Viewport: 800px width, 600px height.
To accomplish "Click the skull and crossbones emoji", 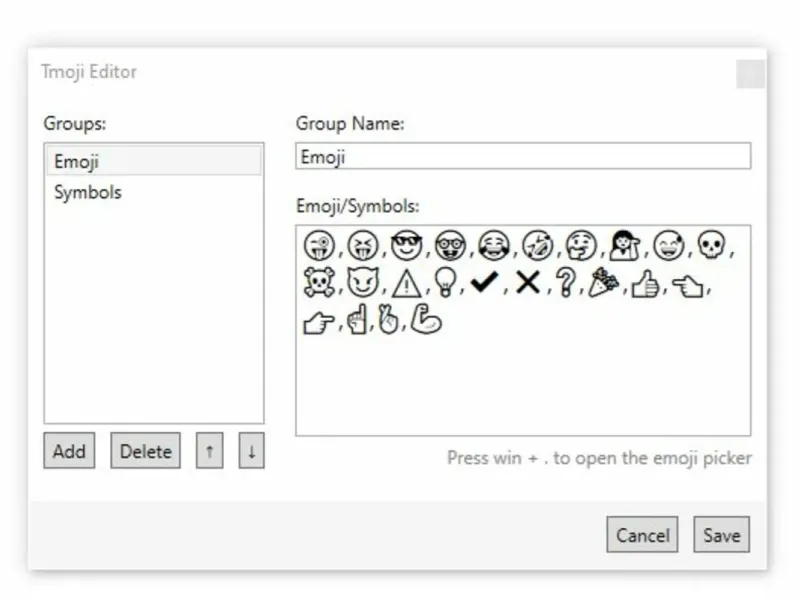I will tap(319, 284).
